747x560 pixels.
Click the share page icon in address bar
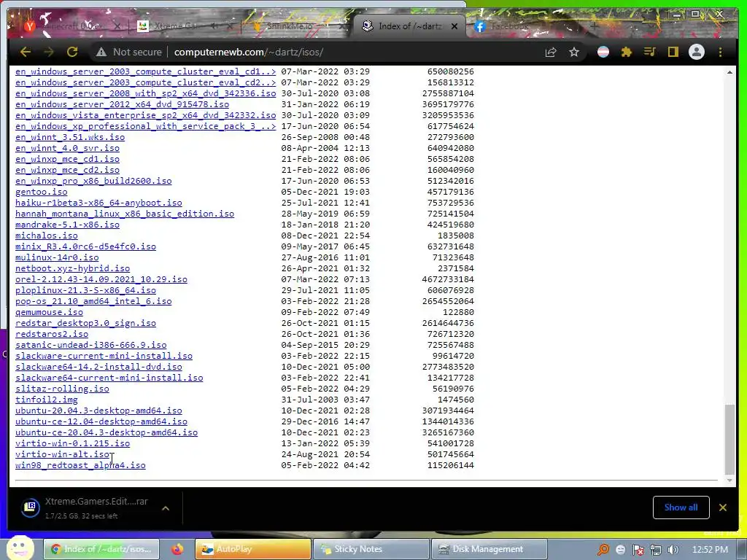pyautogui.click(x=551, y=52)
